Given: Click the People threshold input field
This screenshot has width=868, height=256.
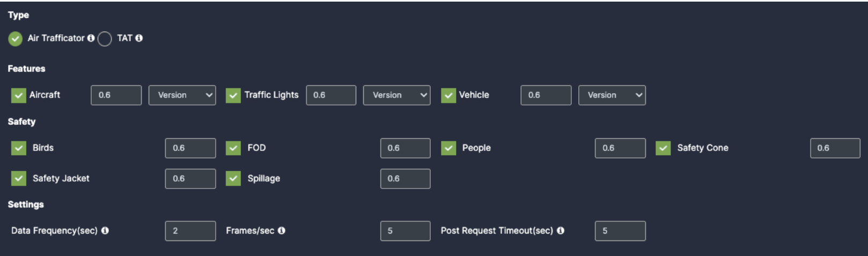Looking at the screenshot, I should [620, 148].
